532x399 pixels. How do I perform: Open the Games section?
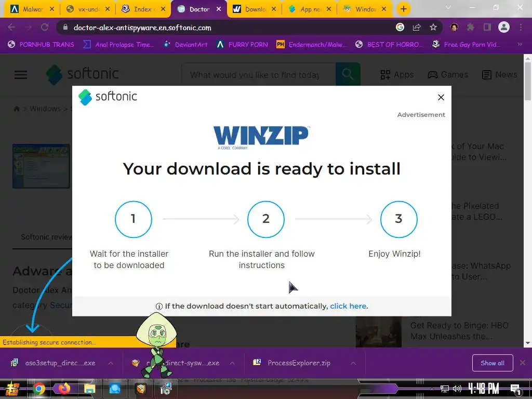click(x=448, y=75)
